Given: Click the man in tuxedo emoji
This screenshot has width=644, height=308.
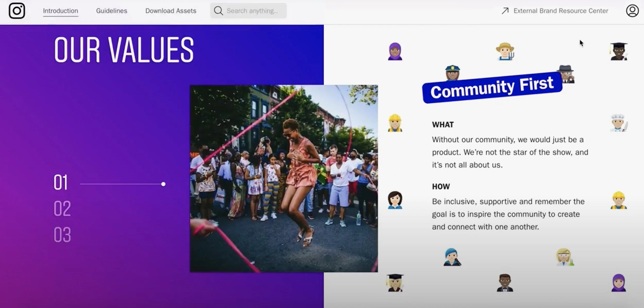Looking at the screenshot, I should click(x=505, y=283).
